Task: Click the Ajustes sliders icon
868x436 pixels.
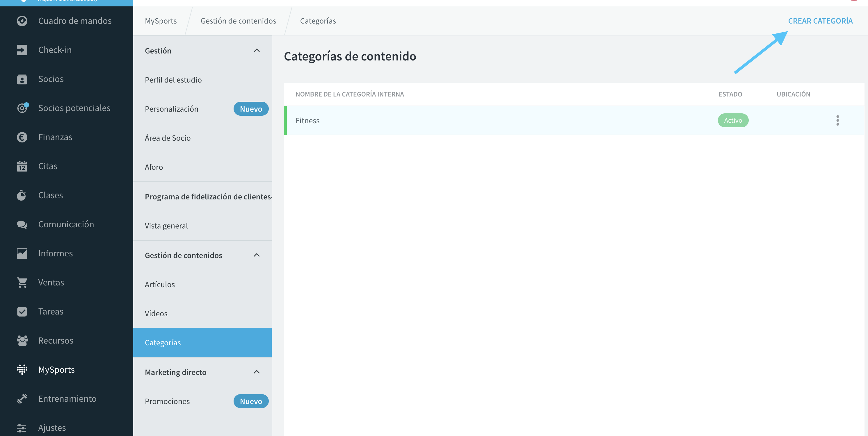Action: pyautogui.click(x=22, y=428)
